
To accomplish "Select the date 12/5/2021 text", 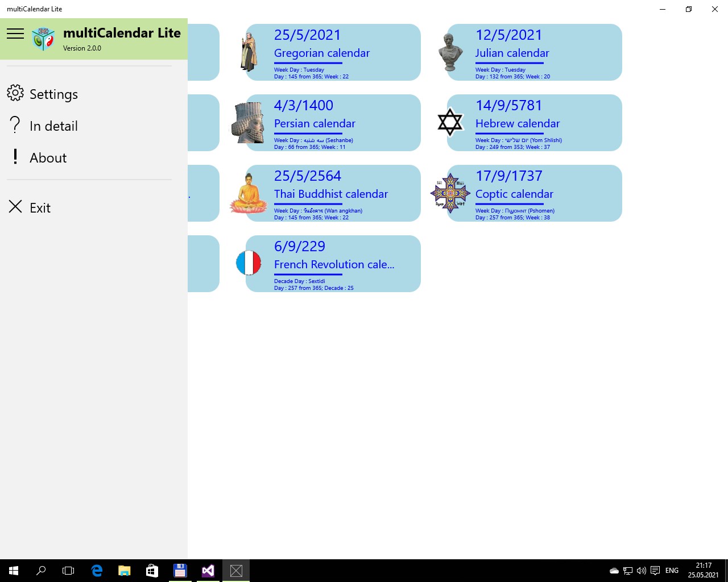I will tap(508, 35).
